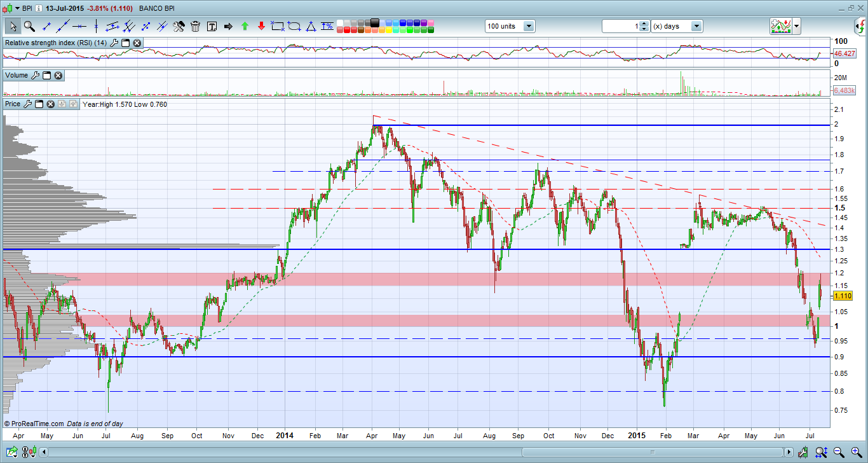Screen dimensions: 868x463
Task: Select the text annotation tool
Action: [x=212, y=26]
